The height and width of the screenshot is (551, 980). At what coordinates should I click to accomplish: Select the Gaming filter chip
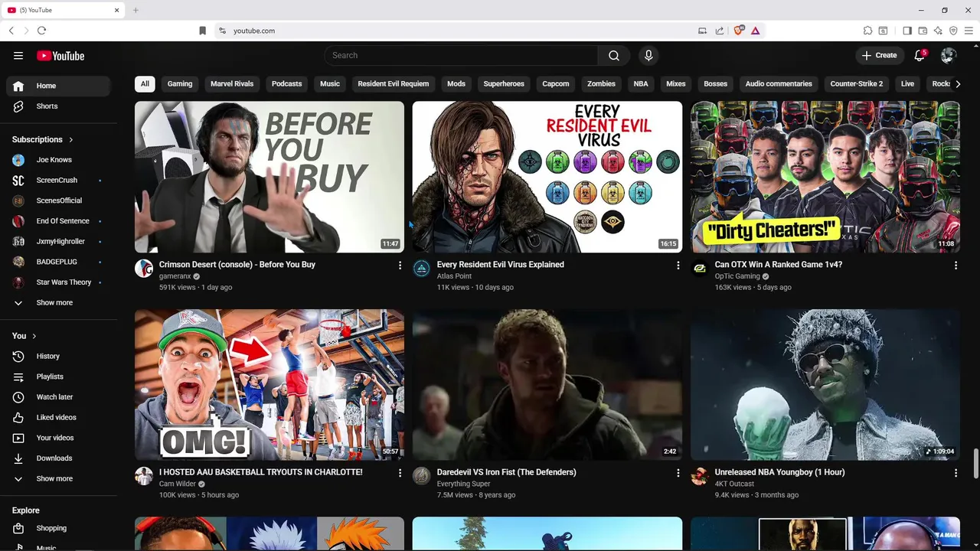point(180,83)
